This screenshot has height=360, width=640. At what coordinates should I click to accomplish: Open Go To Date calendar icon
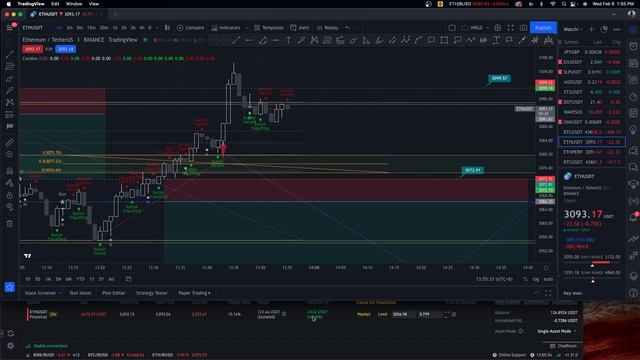point(128,279)
